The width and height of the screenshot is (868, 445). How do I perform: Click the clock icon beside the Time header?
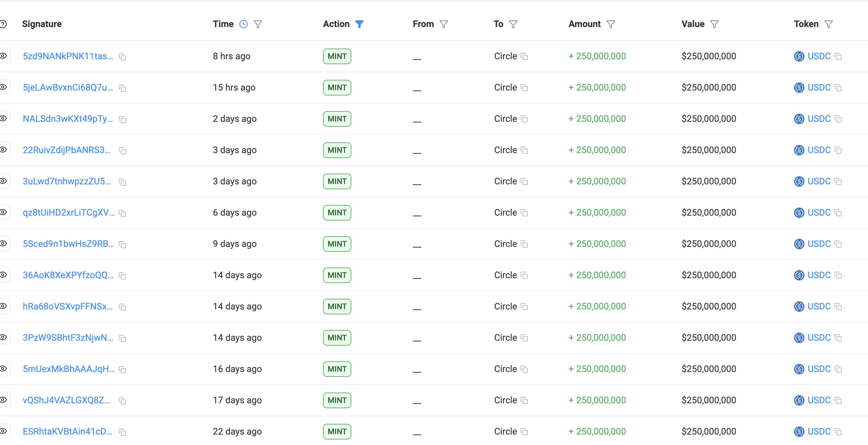[x=244, y=24]
